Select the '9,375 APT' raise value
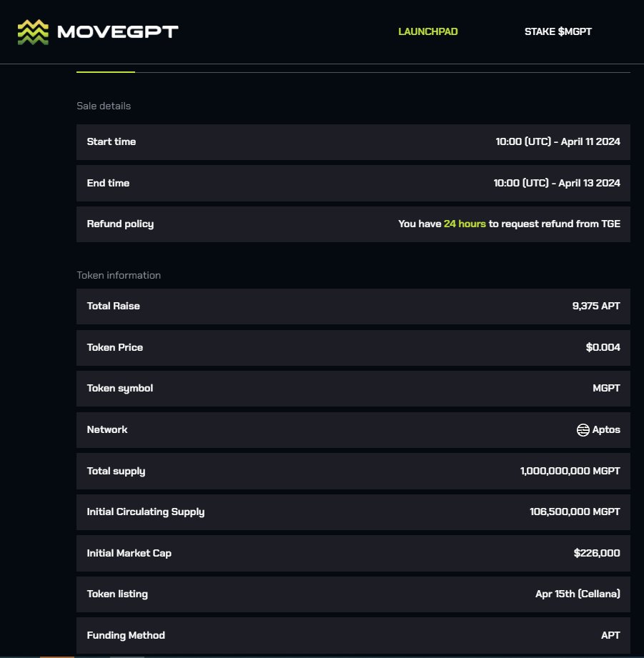This screenshot has width=644, height=658. coord(596,306)
